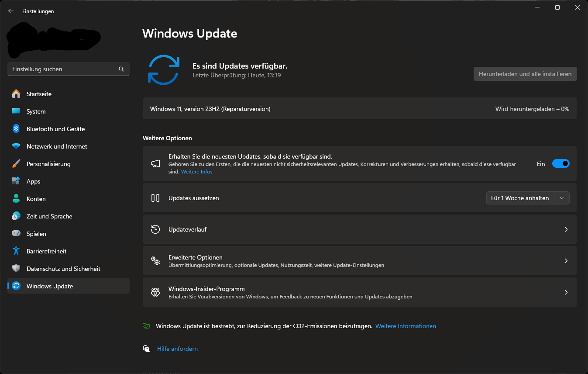
Task: Click the gears icon beside Erweiterte Optionen
Action: [x=155, y=261]
